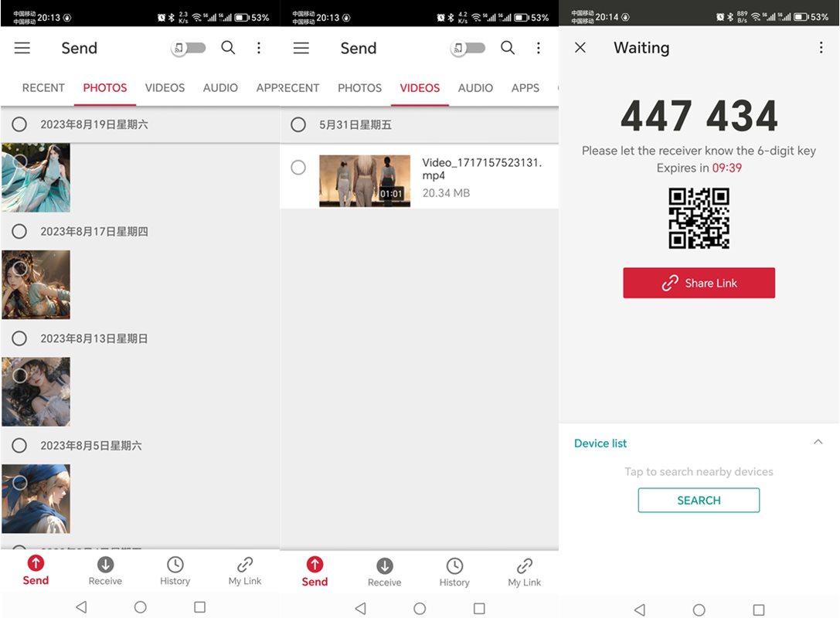The width and height of the screenshot is (840, 618).
Task: Open the overflow menu on the Photos screen
Action: [x=259, y=48]
